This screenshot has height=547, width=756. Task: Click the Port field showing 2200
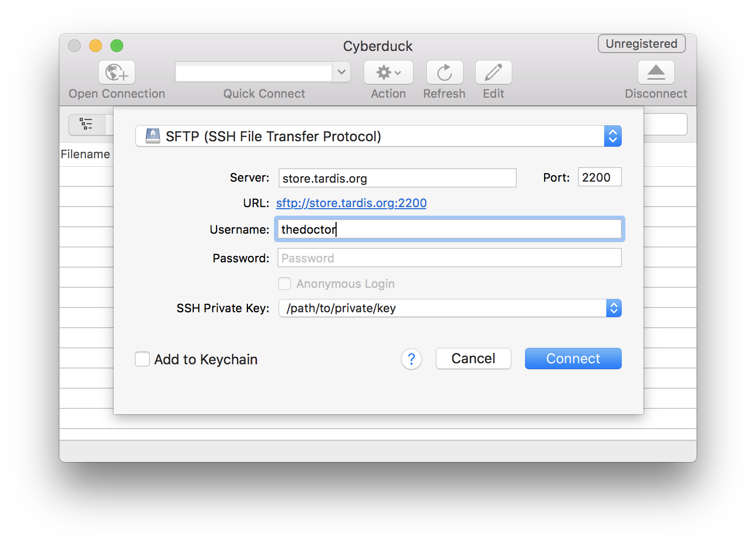(600, 177)
